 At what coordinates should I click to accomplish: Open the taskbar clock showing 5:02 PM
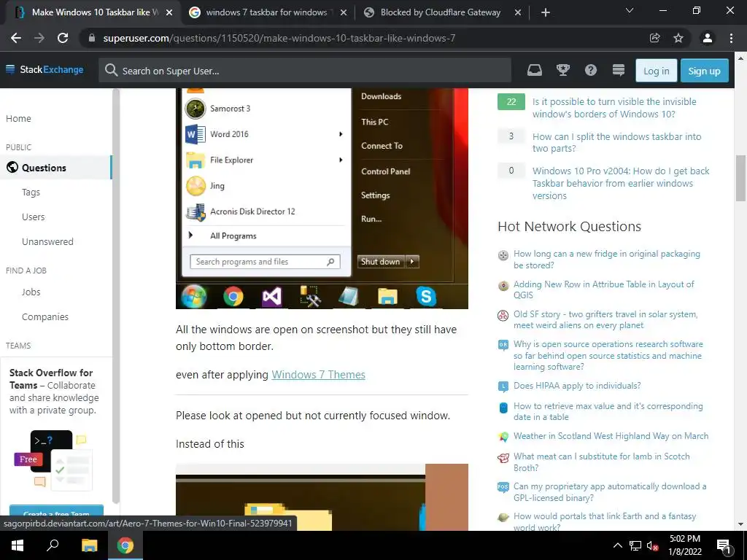pyautogui.click(x=684, y=545)
